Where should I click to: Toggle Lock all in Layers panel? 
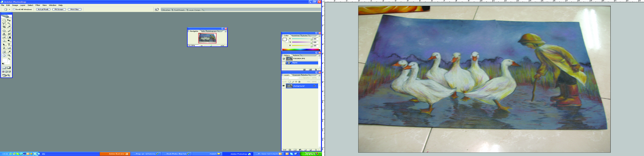pyautogui.click(x=299, y=82)
